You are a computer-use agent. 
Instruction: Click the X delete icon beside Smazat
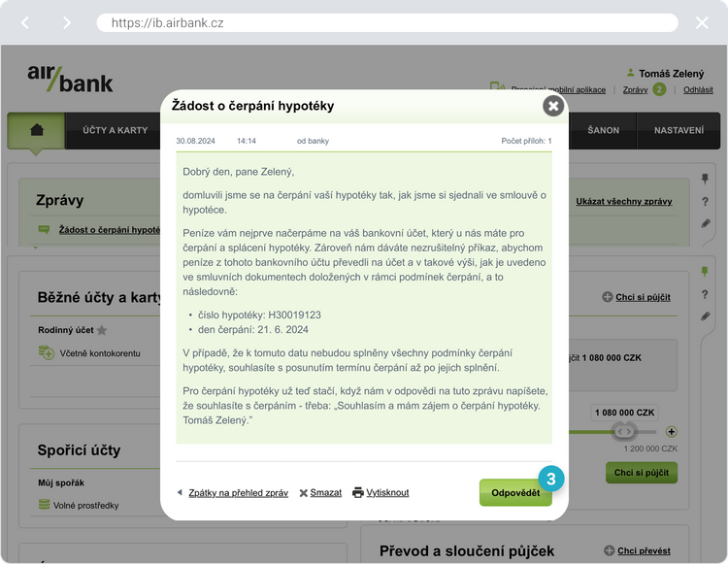coord(303,493)
